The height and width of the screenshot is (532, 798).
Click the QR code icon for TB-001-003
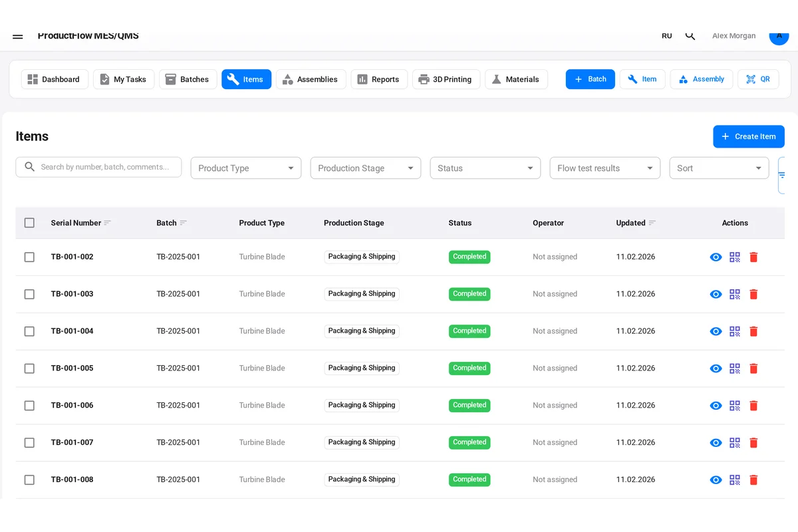click(735, 294)
